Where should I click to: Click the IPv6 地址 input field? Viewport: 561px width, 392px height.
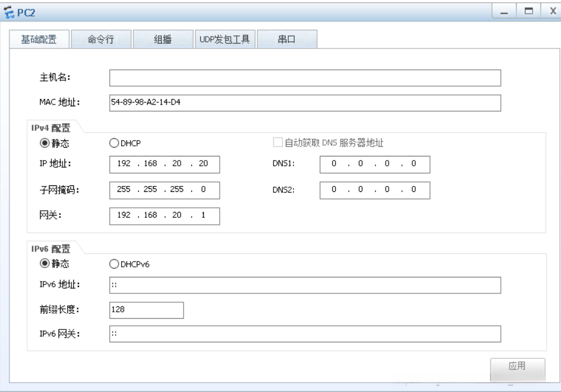(305, 285)
